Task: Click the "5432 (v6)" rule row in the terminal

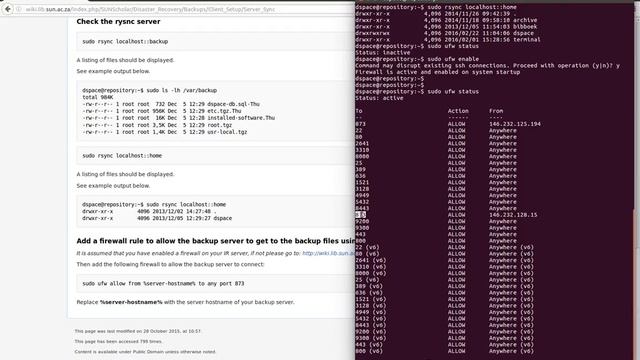Action: 444,318
